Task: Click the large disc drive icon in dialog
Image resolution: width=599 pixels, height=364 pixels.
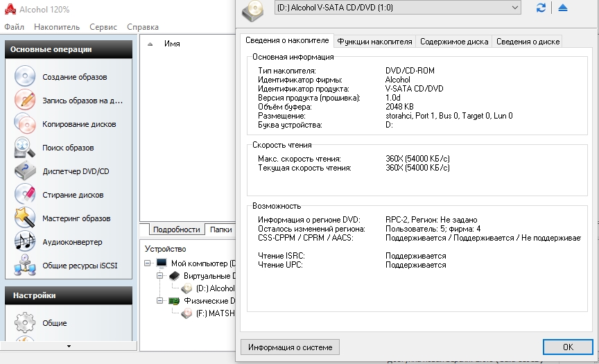Action: click(x=252, y=10)
